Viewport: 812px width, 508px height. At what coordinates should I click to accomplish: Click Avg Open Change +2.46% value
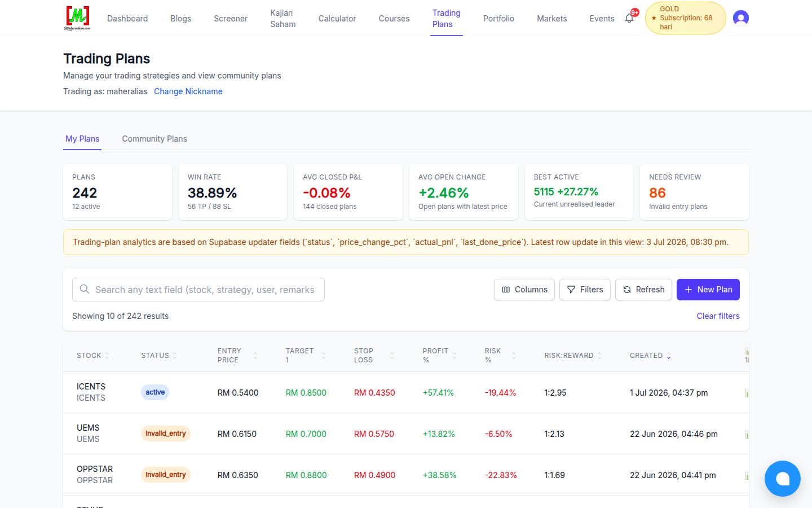pyautogui.click(x=444, y=193)
